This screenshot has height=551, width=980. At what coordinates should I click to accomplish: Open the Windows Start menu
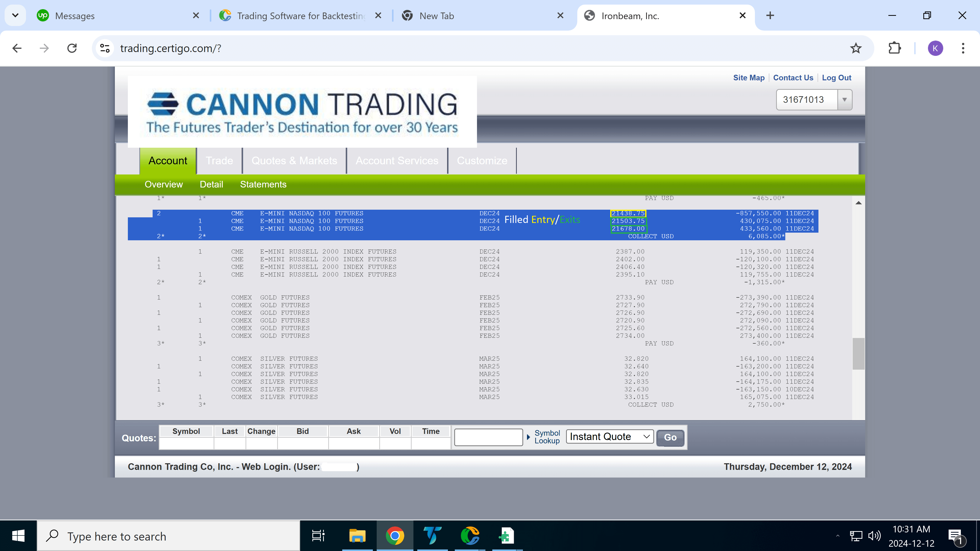click(x=18, y=536)
